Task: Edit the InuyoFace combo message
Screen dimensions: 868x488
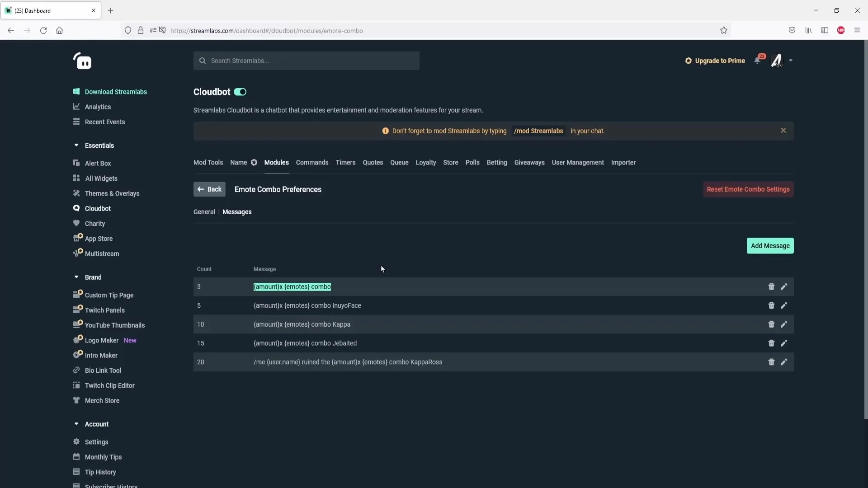Action: [784, 305]
